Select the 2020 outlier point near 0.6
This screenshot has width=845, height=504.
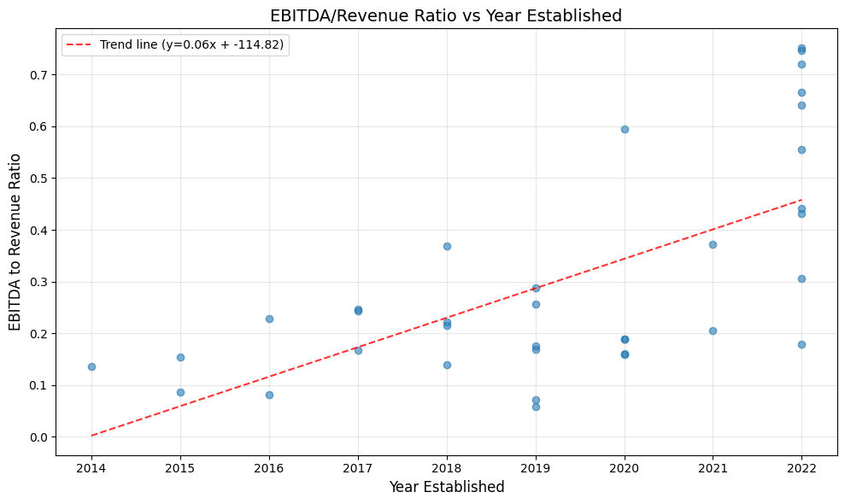[625, 129]
